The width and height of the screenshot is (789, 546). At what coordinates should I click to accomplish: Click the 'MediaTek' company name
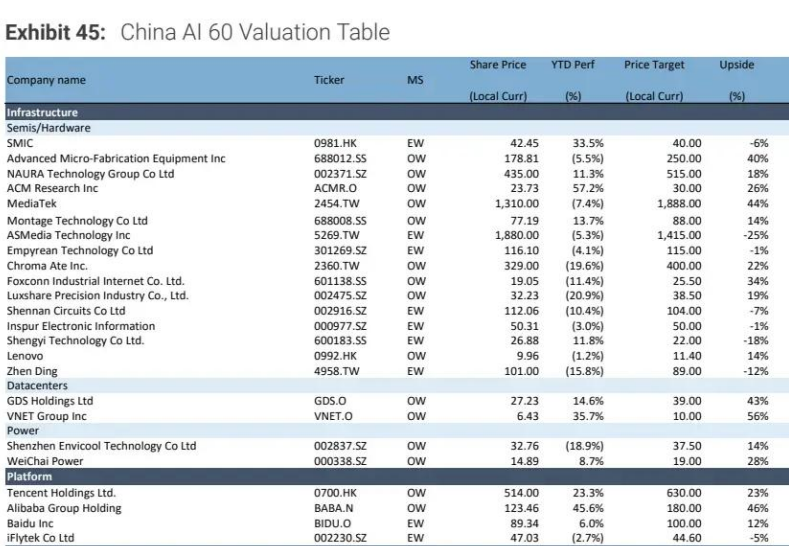(32, 203)
